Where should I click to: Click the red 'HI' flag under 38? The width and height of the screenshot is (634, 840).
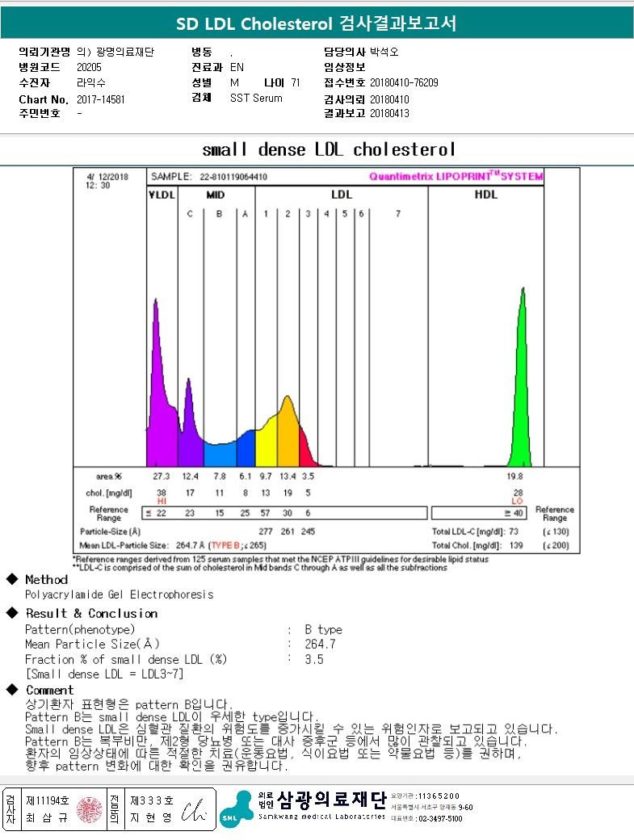[x=162, y=501]
